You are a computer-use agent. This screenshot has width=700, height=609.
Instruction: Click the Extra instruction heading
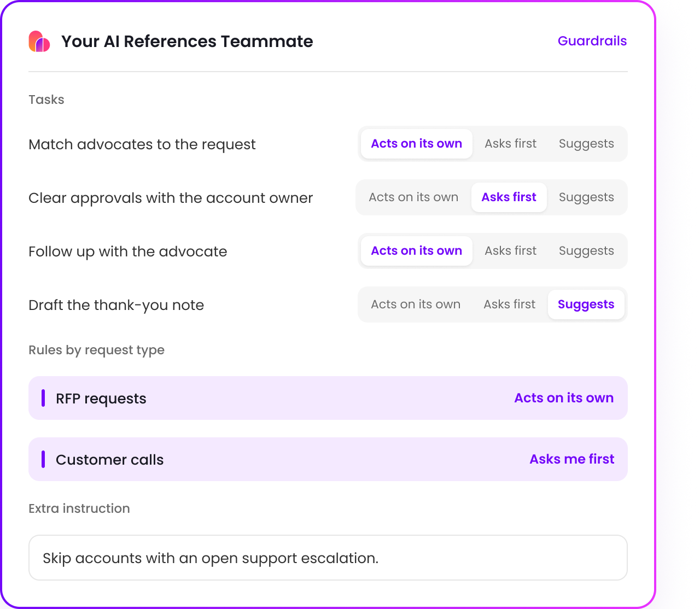tap(79, 508)
